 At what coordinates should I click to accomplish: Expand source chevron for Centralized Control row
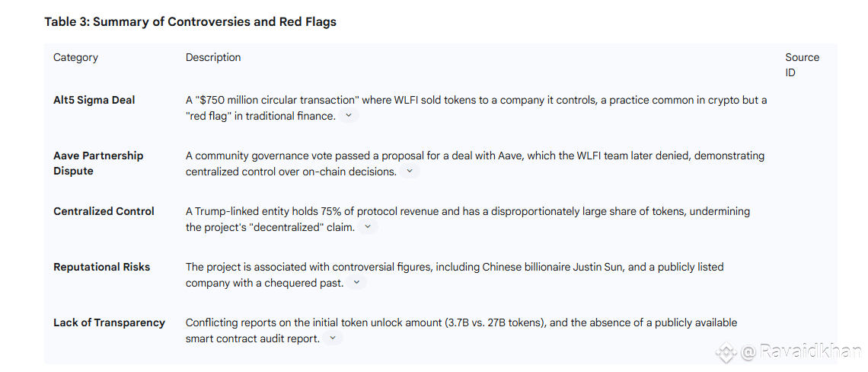point(368,226)
